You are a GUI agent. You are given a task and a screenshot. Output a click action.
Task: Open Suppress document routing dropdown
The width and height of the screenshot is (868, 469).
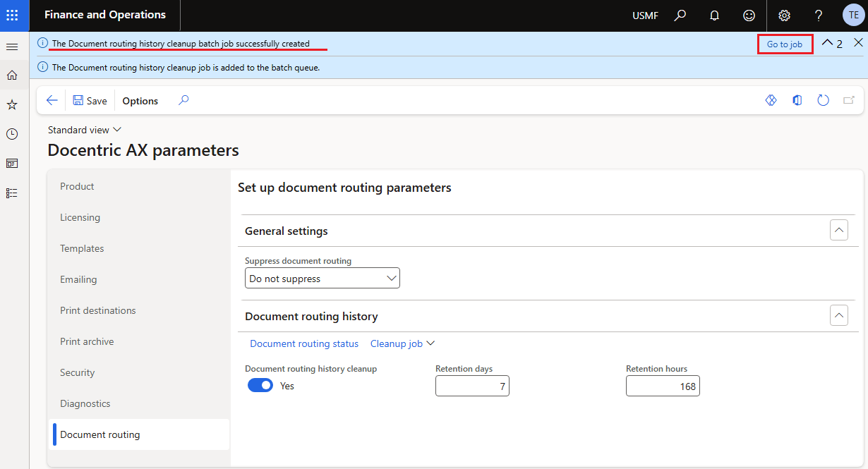tap(323, 279)
